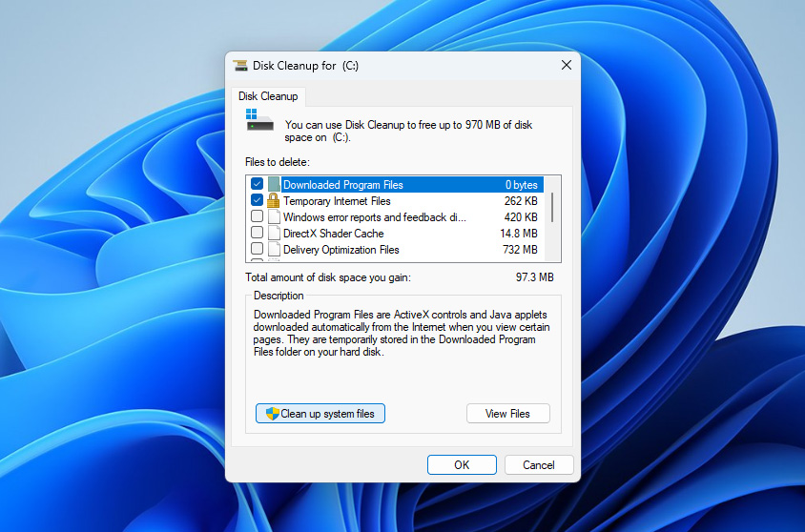The height and width of the screenshot is (532, 805).
Task: Click the 14.8 MB size value
Action: (519, 234)
